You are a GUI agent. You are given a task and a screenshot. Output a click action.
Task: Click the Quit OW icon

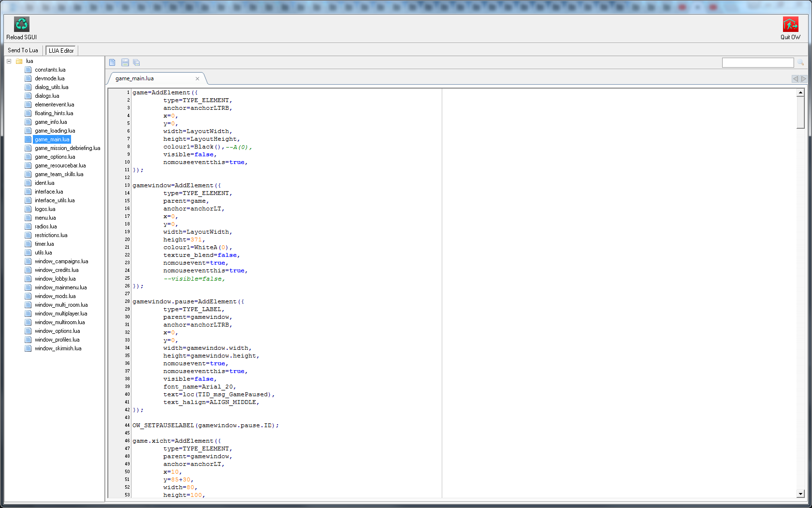[790, 24]
